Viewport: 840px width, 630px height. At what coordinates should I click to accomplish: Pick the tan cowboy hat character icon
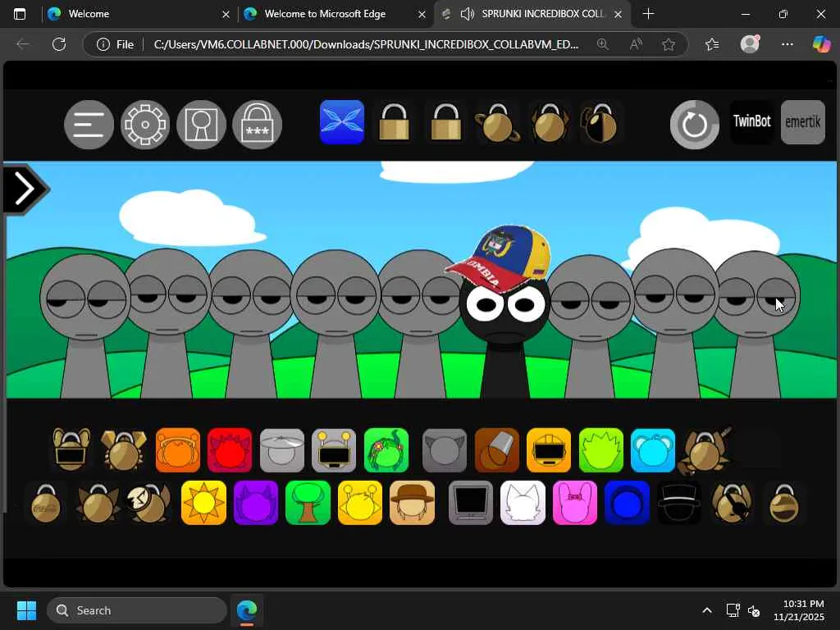pyautogui.click(x=412, y=503)
